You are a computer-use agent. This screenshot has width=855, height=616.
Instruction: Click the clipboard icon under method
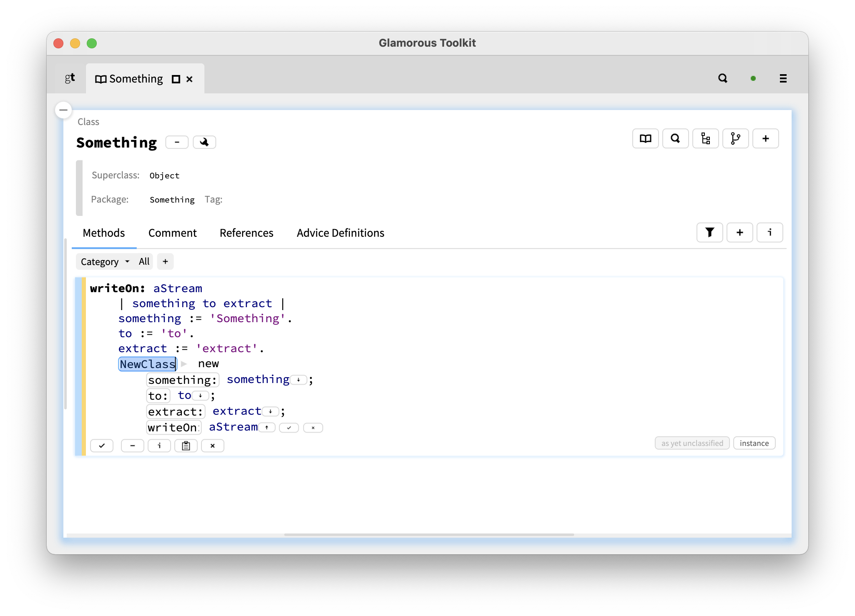(186, 446)
